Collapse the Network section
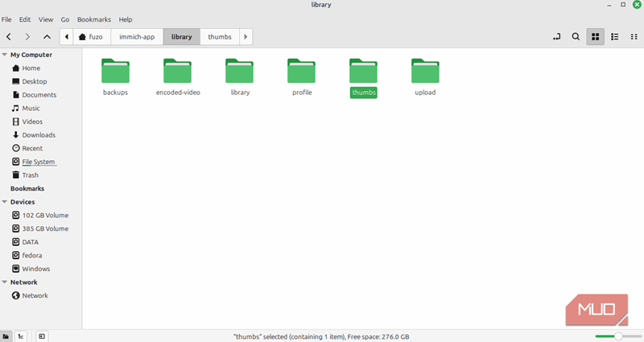Viewport: 644px width, 342px height. pyautogui.click(x=5, y=282)
